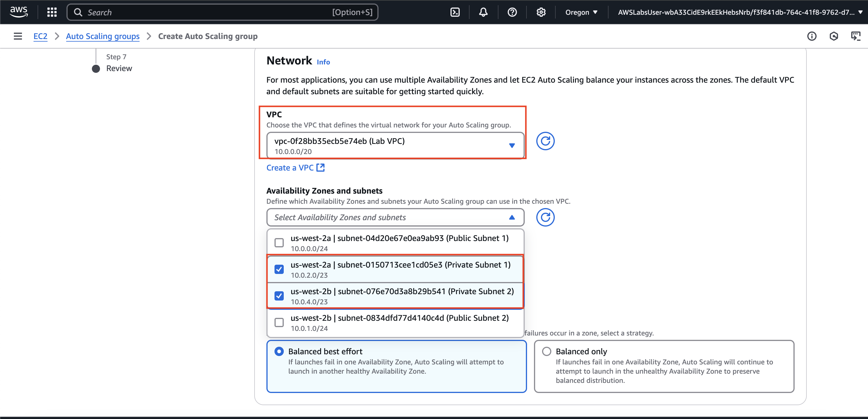Open the help question mark icon

pos(512,12)
